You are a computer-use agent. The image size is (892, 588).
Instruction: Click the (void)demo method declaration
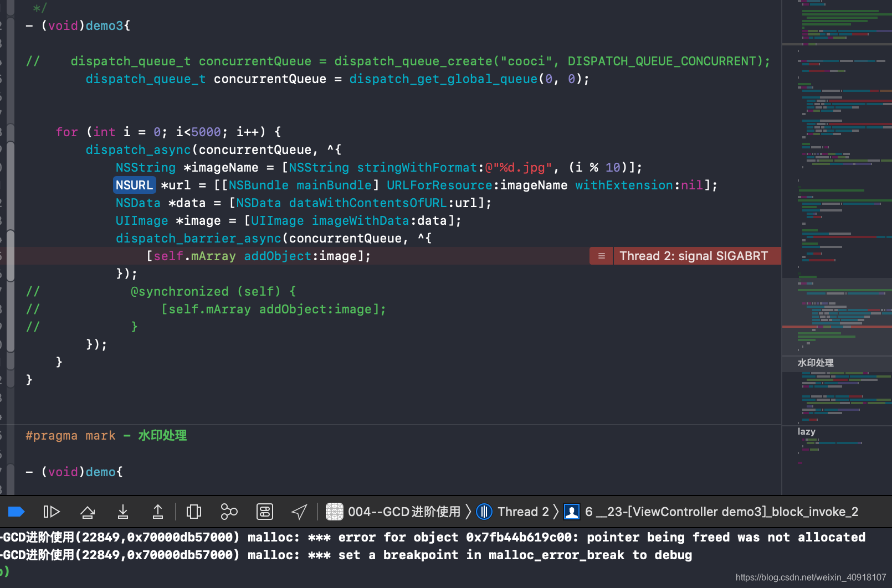[x=74, y=472]
